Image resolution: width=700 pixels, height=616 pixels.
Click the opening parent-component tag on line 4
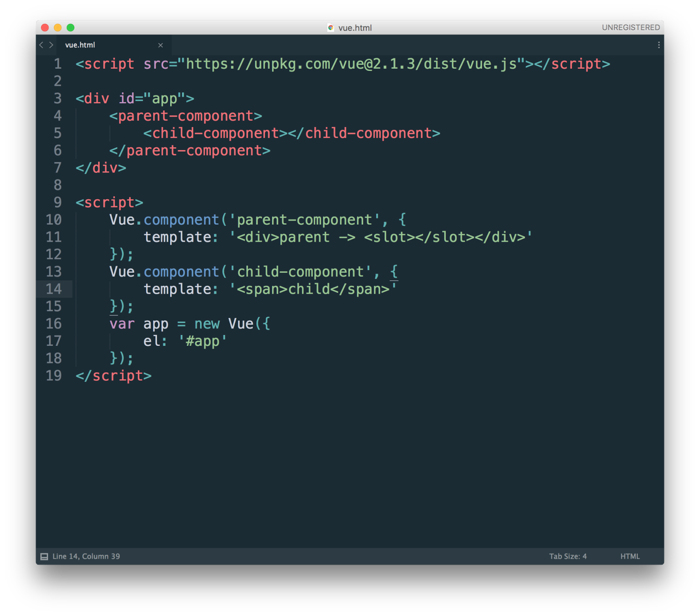click(186, 116)
